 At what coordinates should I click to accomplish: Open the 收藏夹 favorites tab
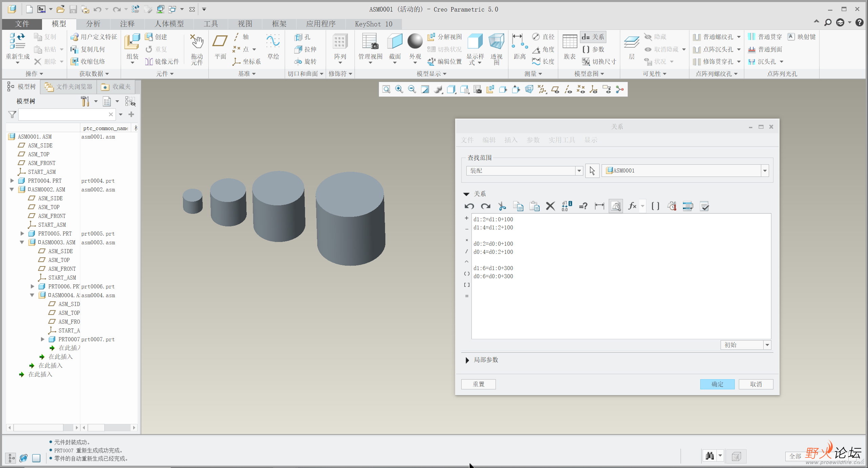(116, 87)
